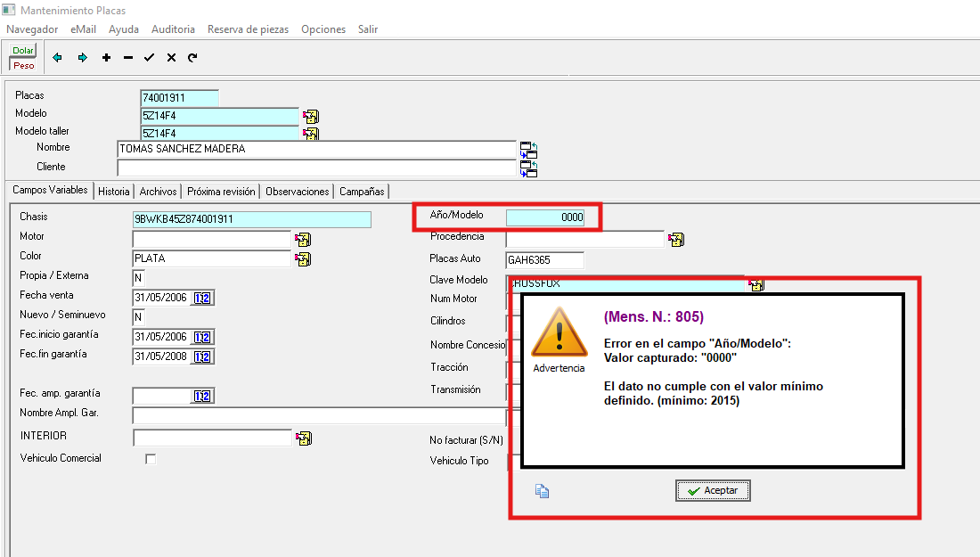Click the Año/Modelo input field
Screen dimensions: 980x557
(545, 217)
